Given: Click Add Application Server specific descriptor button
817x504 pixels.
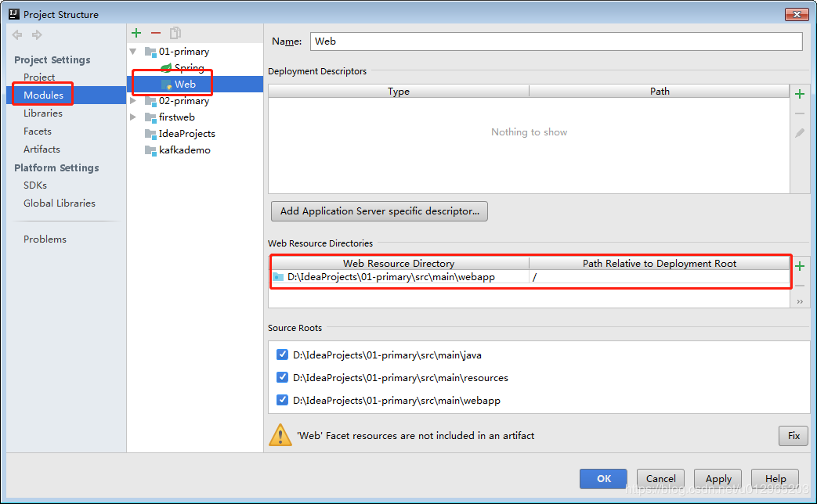Looking at the screenshot, I should point(379,211).
